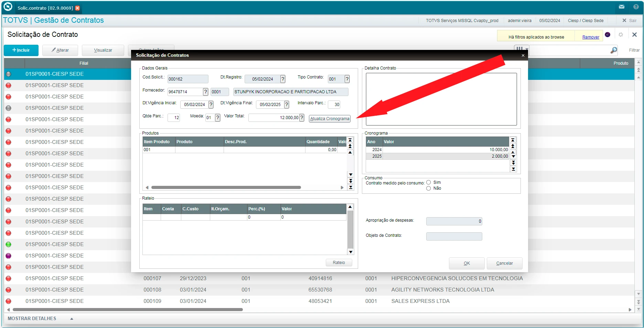Open the help question mark icon
Image resolution: width=644 pixels, height=328 pixels.
(636, 7)
